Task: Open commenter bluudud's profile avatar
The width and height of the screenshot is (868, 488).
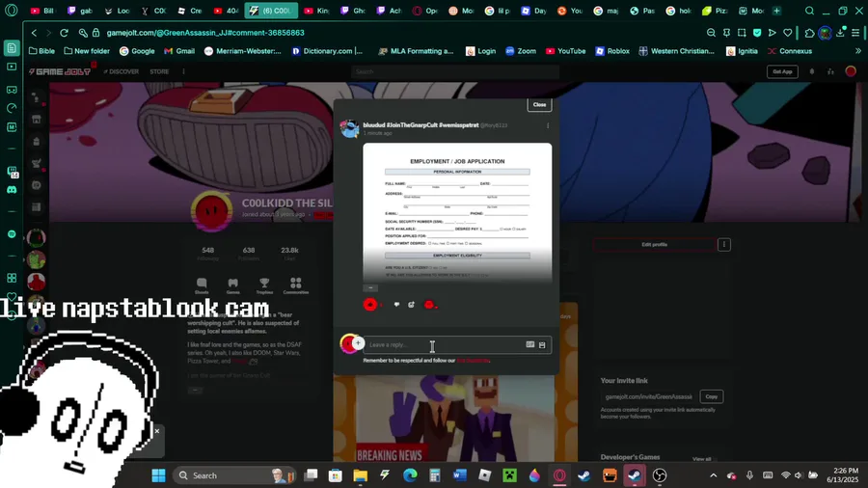Action: tap(350, 128)
